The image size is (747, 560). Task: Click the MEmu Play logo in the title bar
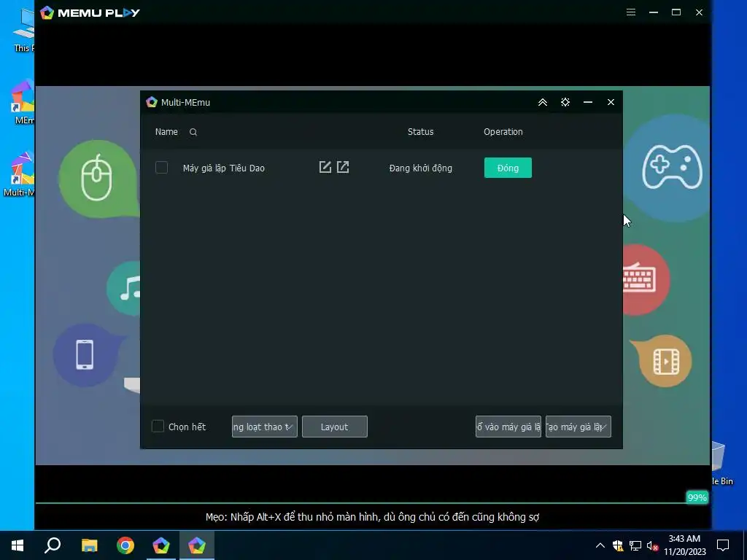90,13
